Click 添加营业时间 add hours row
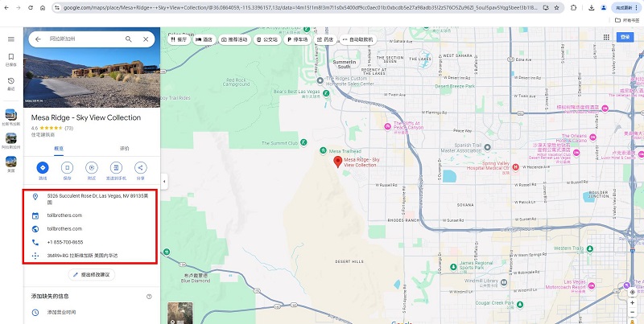644x324 pixels. tap(92, 313)
